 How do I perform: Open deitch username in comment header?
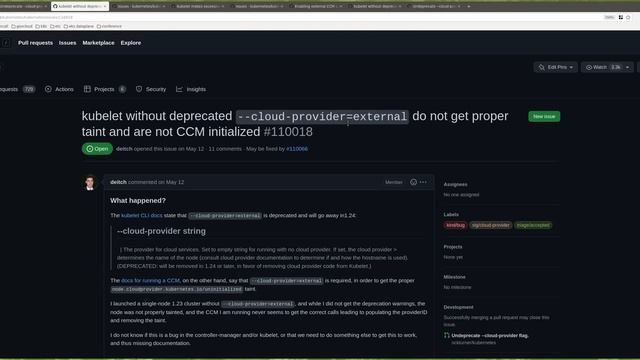tap(118, 182)
